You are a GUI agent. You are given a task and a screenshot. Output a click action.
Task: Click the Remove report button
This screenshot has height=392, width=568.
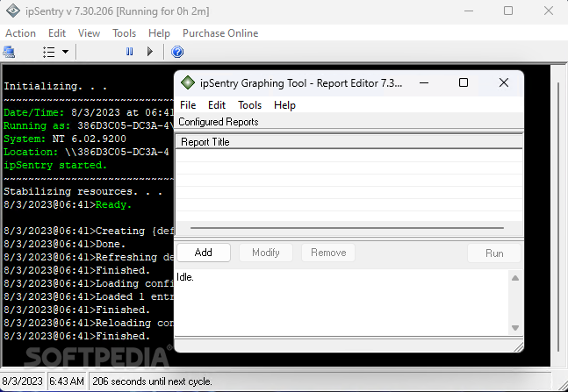[x=328, y=253]
